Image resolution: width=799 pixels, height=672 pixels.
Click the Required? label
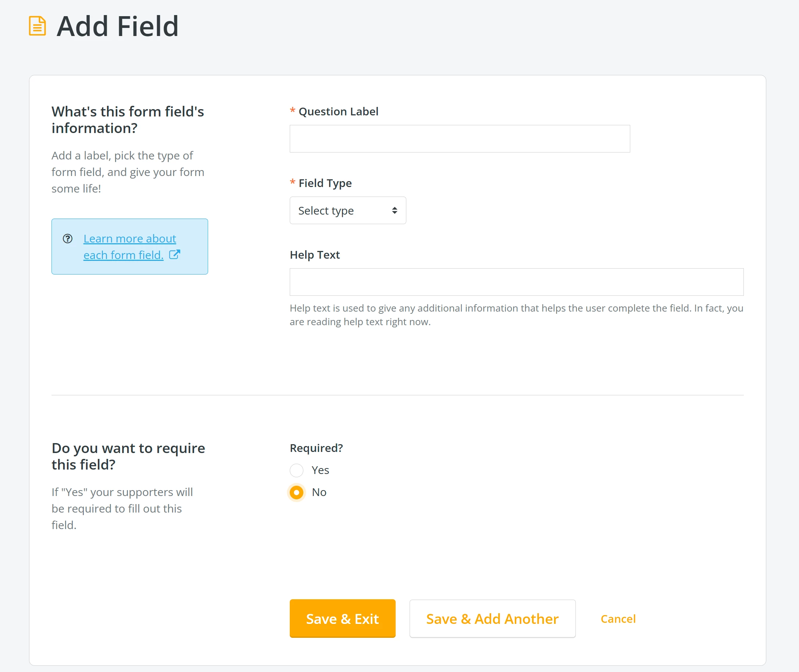coord(316,448)
